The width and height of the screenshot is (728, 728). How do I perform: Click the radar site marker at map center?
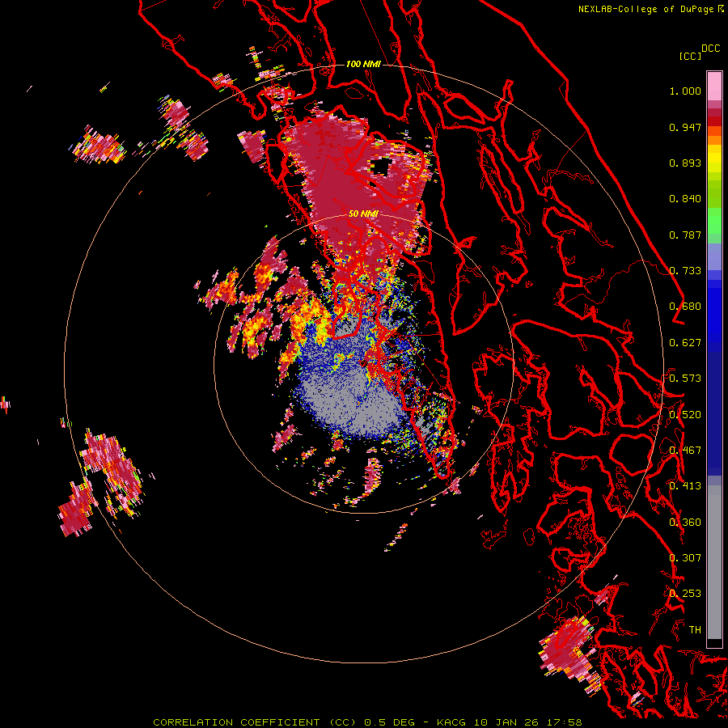coord(363,363)
